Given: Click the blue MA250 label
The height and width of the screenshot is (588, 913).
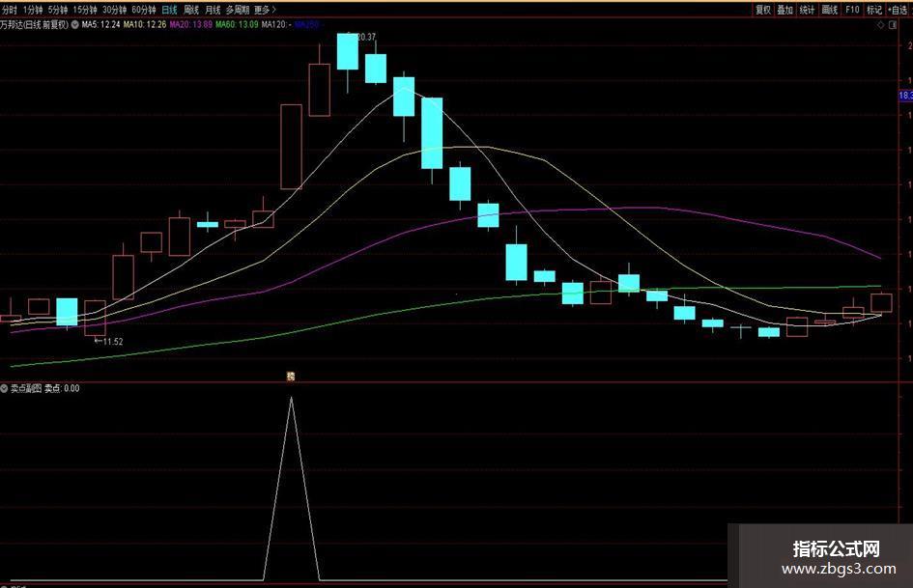Looking at the screenshot, I should 307,25.
